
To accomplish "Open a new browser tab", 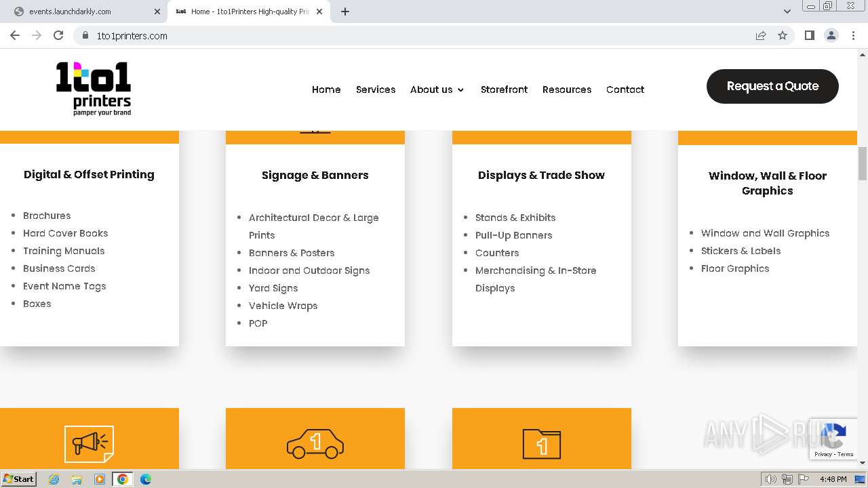I will coord(345,12).
